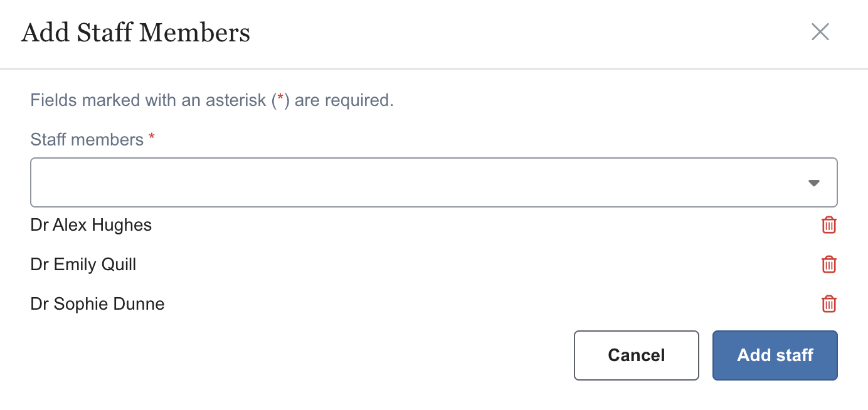Select the name Dr Alex Hughes
This screenshot has height=410, width=868.
point(90,225)
